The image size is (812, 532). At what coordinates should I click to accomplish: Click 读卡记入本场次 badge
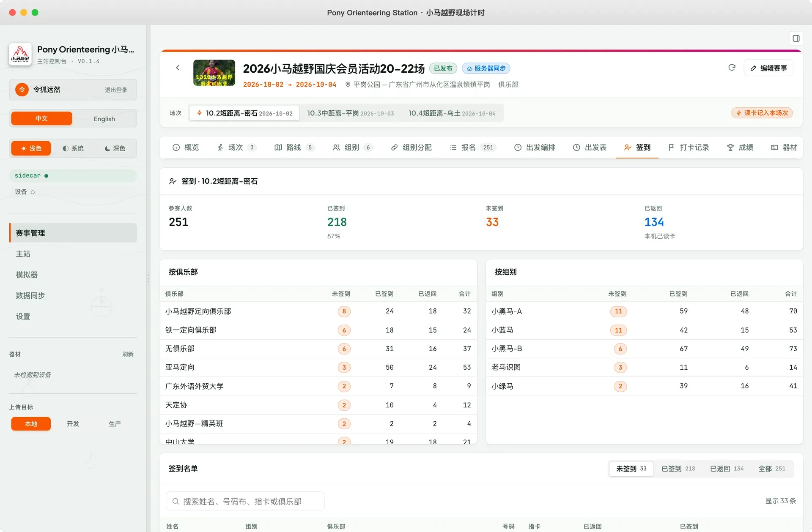tap(762, 113)
